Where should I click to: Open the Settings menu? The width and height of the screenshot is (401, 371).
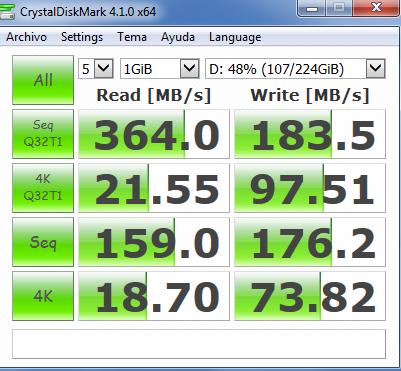coord(82,37)
